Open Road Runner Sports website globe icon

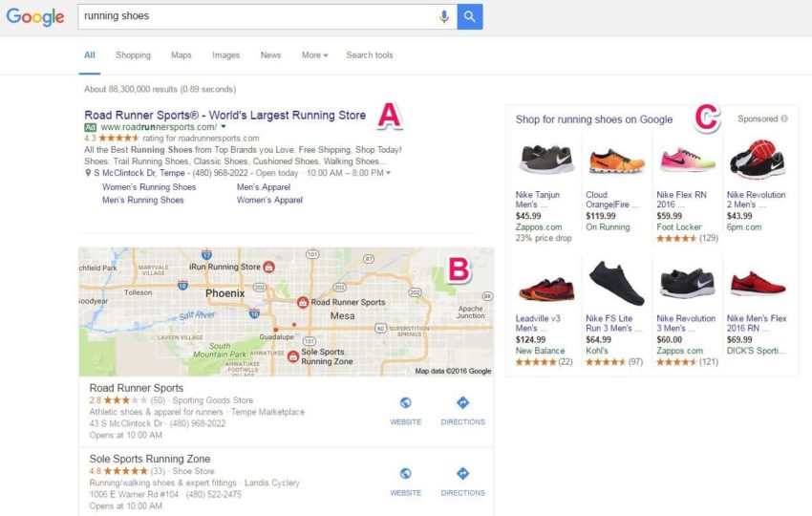(x=405, y=402)
